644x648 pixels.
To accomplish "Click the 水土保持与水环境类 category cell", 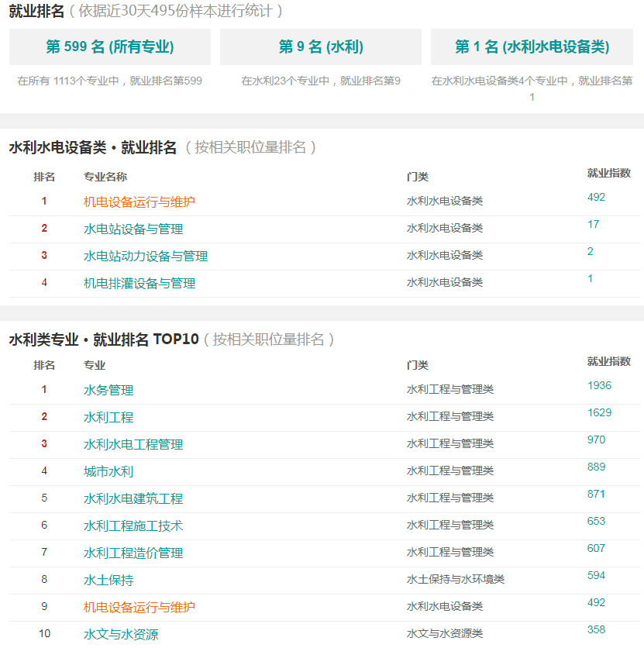I will [x=456, y=579].
